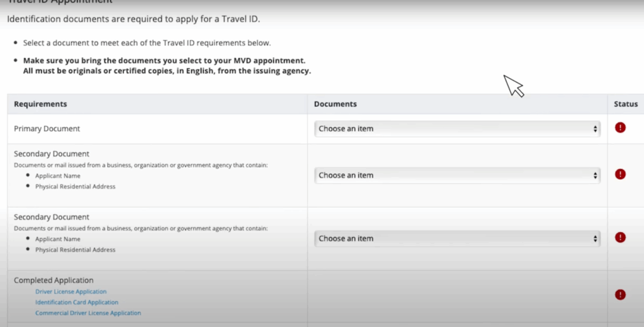Expand the second Secondary Document dropdown

(457, 239)
